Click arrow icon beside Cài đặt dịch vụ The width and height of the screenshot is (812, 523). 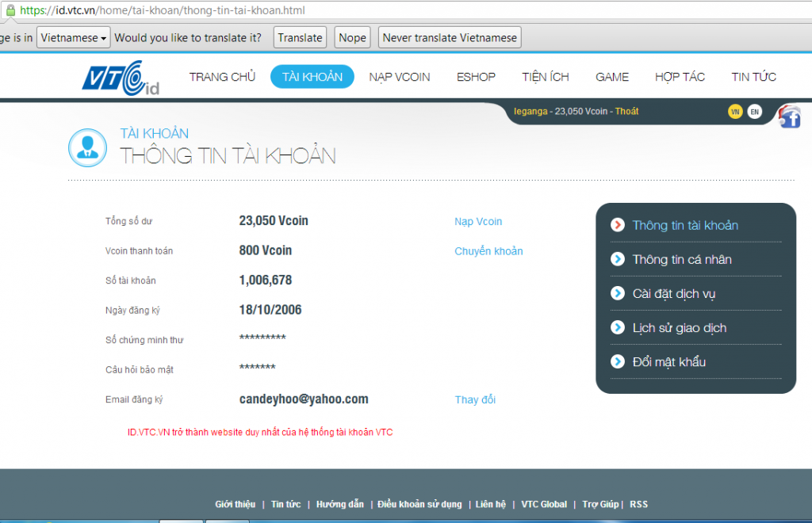point(617,293)
